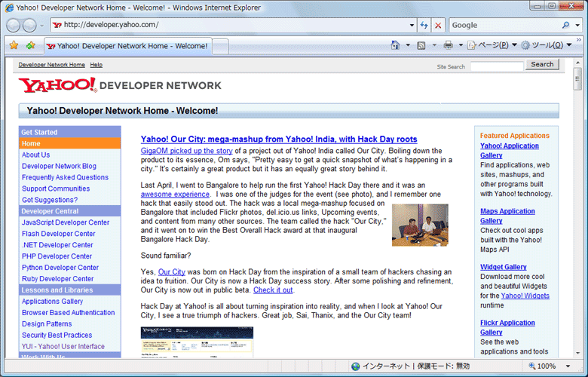Click the browser Back arrow button
The width and height of the screenshot is (588, 377).
(14, 26)
